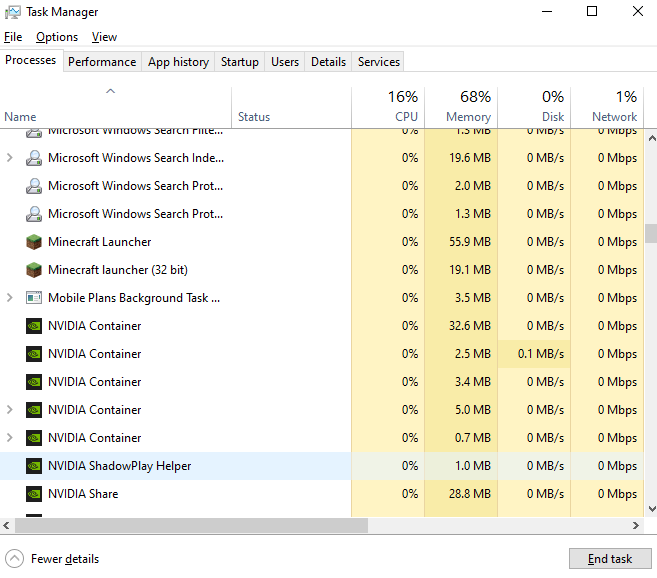Open the View menu
This screenshot has height=578, width=657.
click(x=104, y=37)
